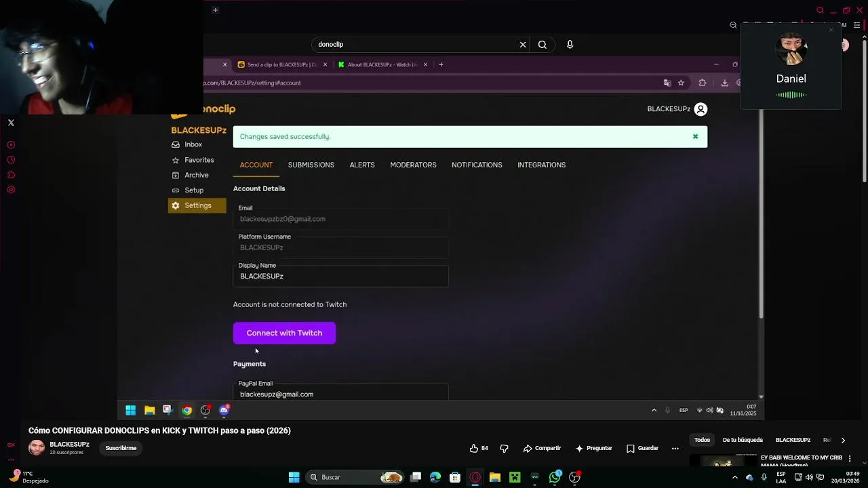Run the YouTube search magnifier button
Image resolution: width=868 pixels, height=488 pixels.
click(x=542, y=45)
